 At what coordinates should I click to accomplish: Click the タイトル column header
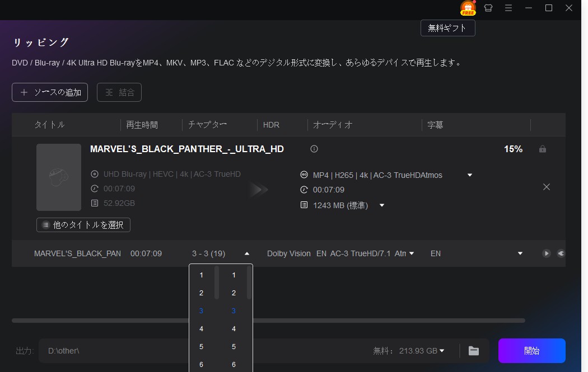click(x=49, y=125)
